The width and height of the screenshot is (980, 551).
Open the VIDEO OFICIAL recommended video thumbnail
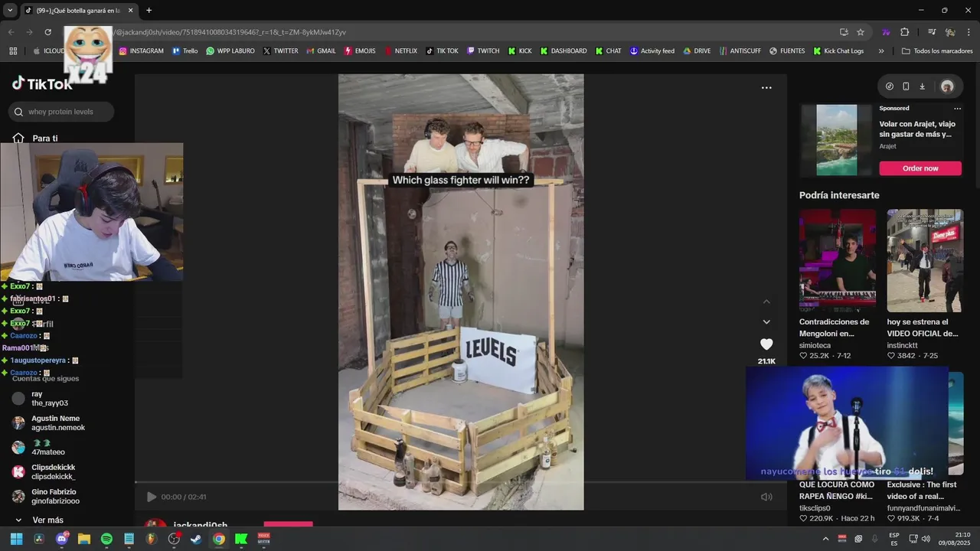(x=925, y=260)
